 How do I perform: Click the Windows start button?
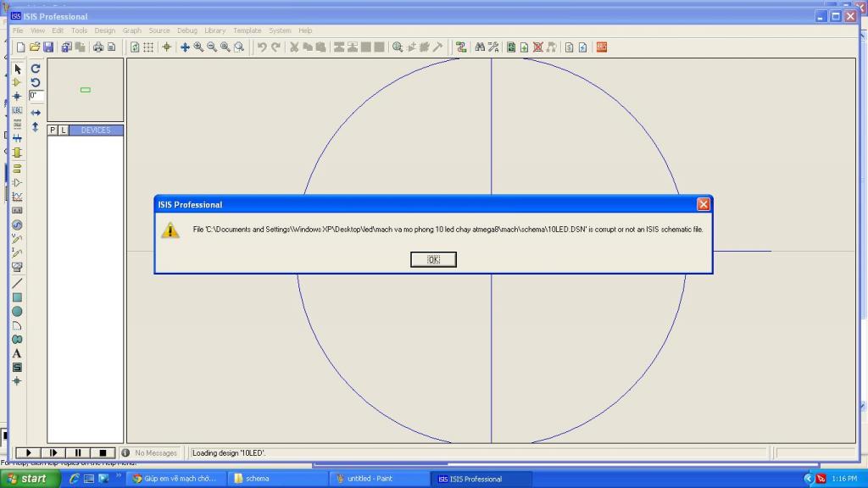click(30, 479)
